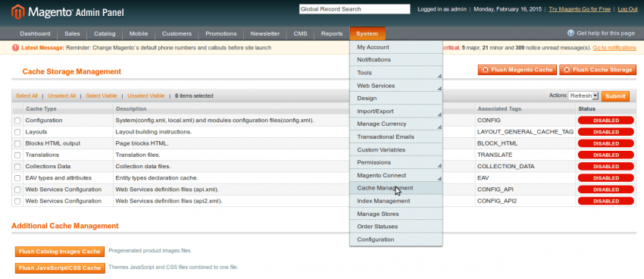Choose Index Management menu item

point(396,202)
